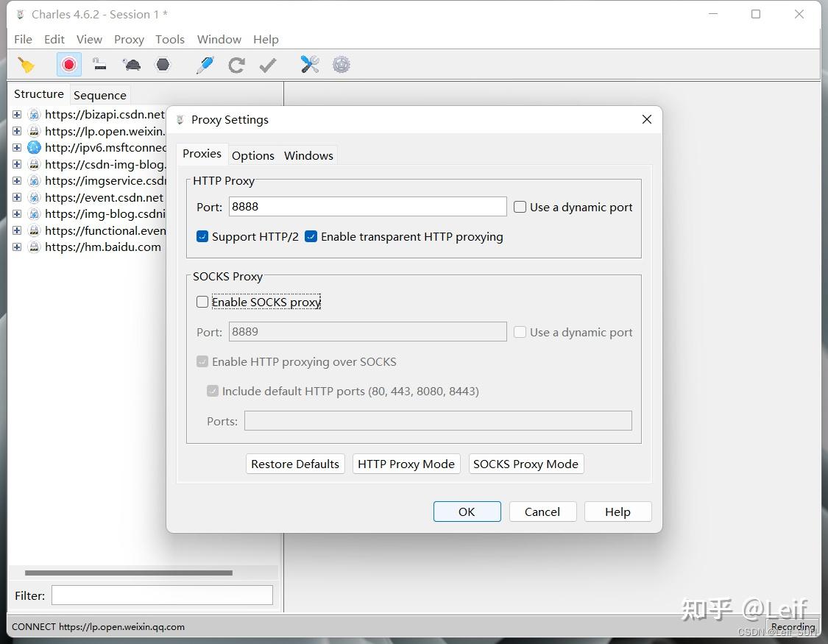Close the Proxy Settings dialog
The width and height of the screenshot is (828, 644).
646,119
